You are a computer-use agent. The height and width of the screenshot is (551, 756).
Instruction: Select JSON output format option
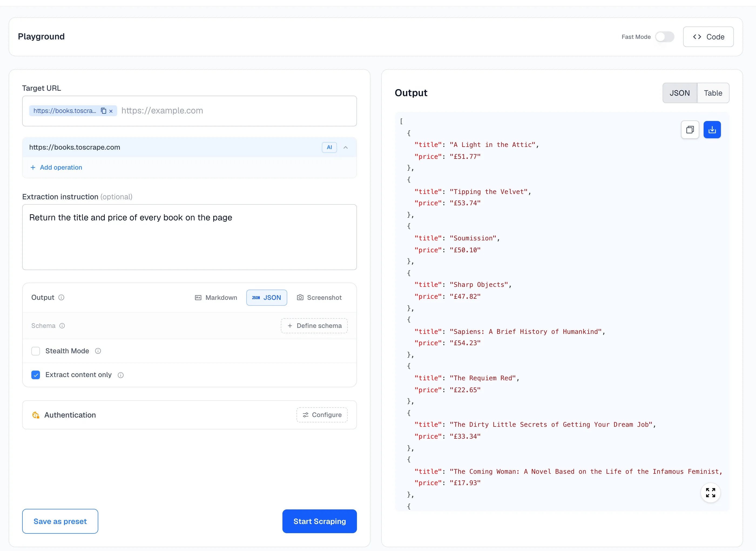point(266,298)
